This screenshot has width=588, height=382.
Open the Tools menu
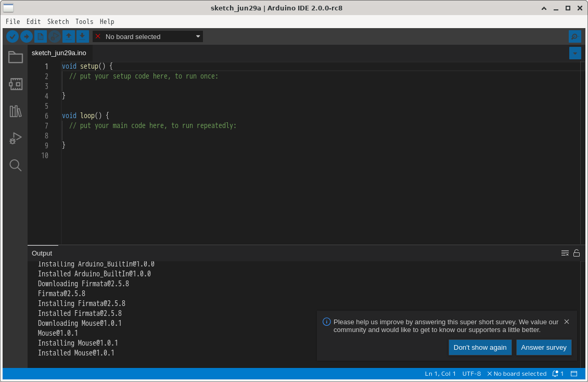[84, 22]
